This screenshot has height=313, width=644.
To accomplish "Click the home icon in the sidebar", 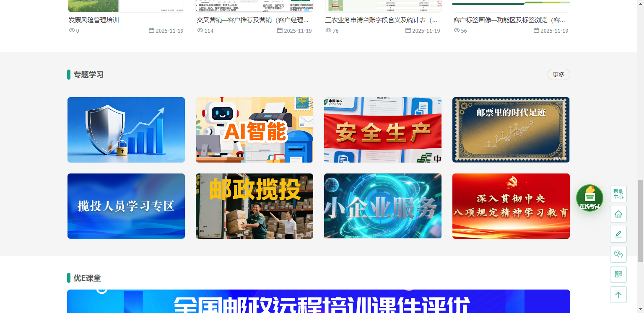I will (618, 214).
